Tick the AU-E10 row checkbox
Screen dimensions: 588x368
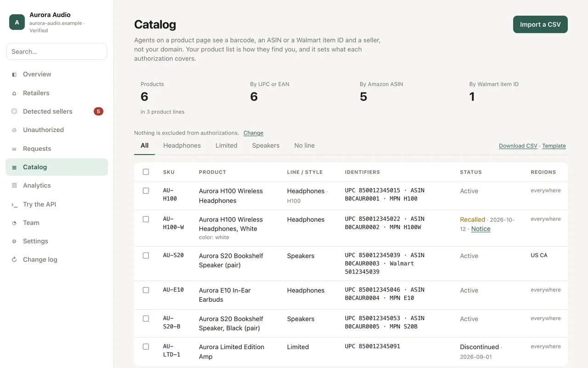tap(146, 290)
